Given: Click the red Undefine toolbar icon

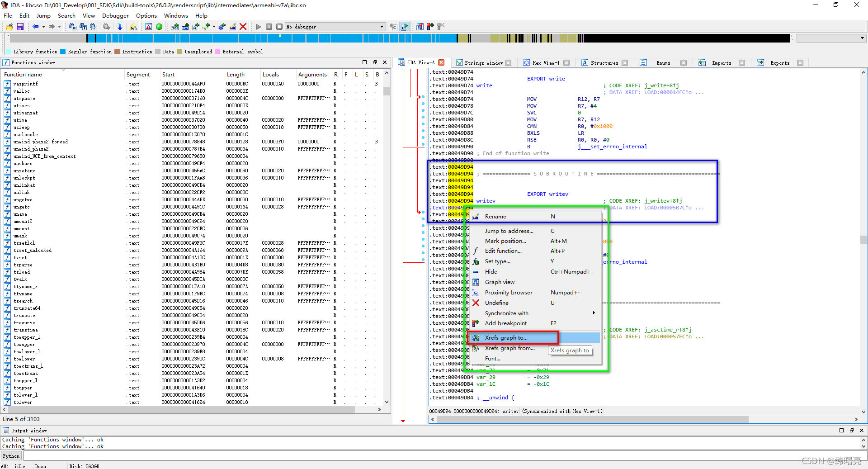Looking at the screenshot, I should point(243,27).
